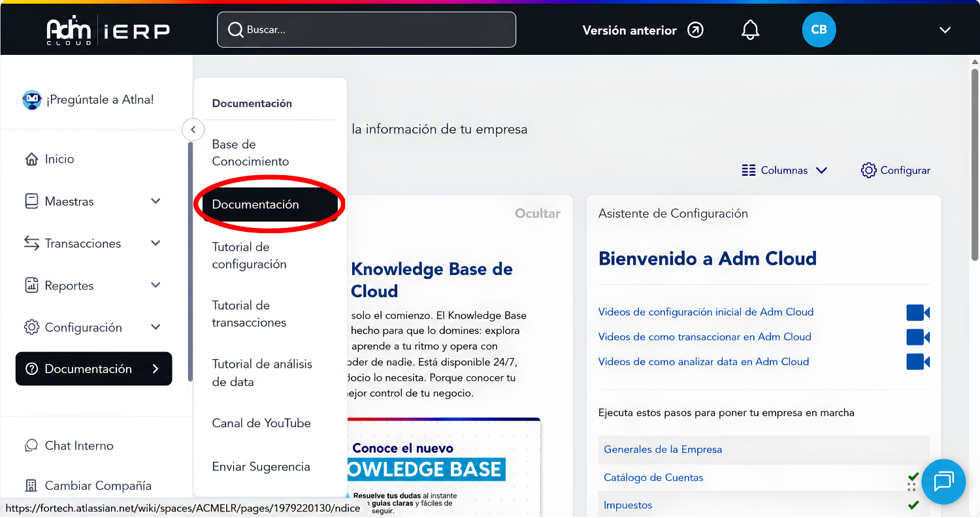980x518 pixels.
Task: Click Ocultar on the knowledge card
Action: (538, 214)
